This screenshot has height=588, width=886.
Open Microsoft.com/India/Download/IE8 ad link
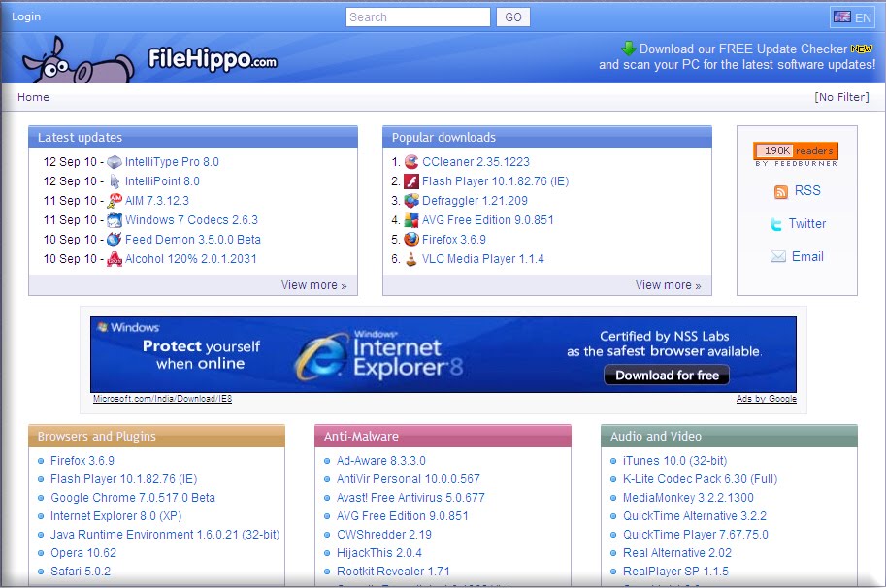[x=163, y=399]
